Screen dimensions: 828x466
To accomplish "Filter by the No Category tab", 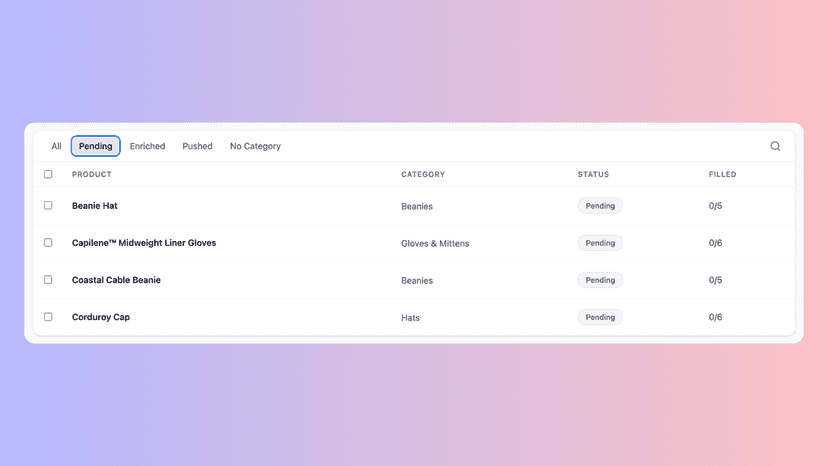I will [x=255, y=146].
